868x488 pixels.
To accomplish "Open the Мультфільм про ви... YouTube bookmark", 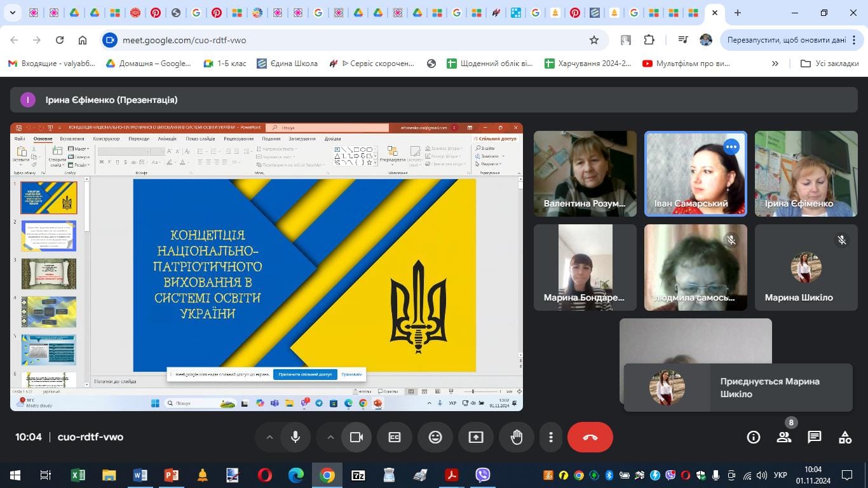I will 686,64.
